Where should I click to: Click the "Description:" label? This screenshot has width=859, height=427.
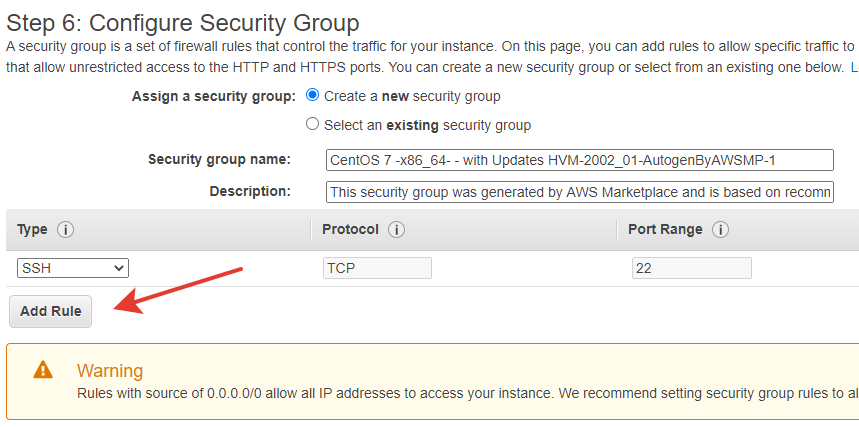point(250,191)
